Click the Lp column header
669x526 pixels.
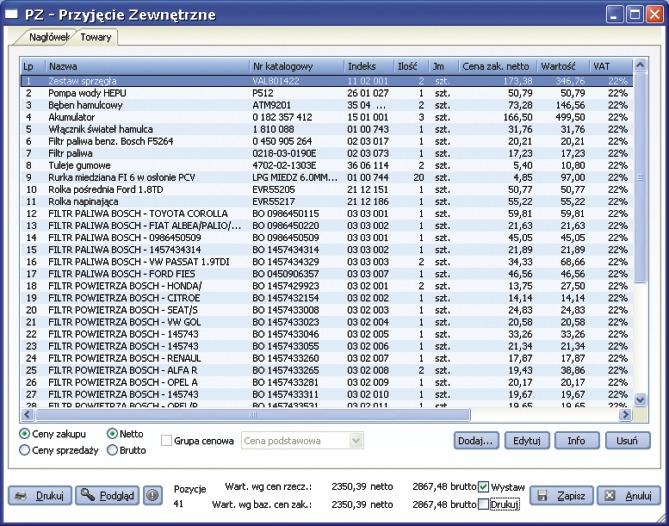click(33, 67)
